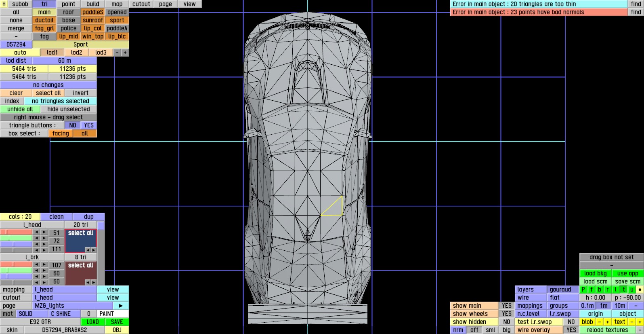Click l_head red colour slider
Viewport: 644px width, 334px height.
pyautogui.click(x=16, y=232)
